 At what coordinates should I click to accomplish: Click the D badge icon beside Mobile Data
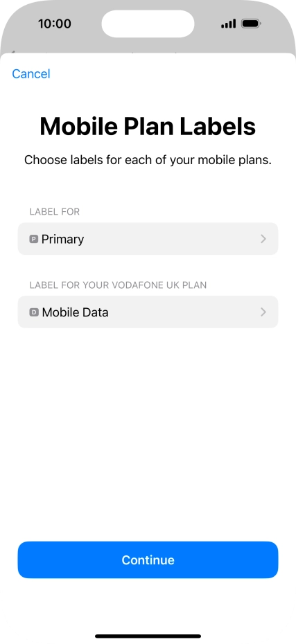(x=34, y=312)
